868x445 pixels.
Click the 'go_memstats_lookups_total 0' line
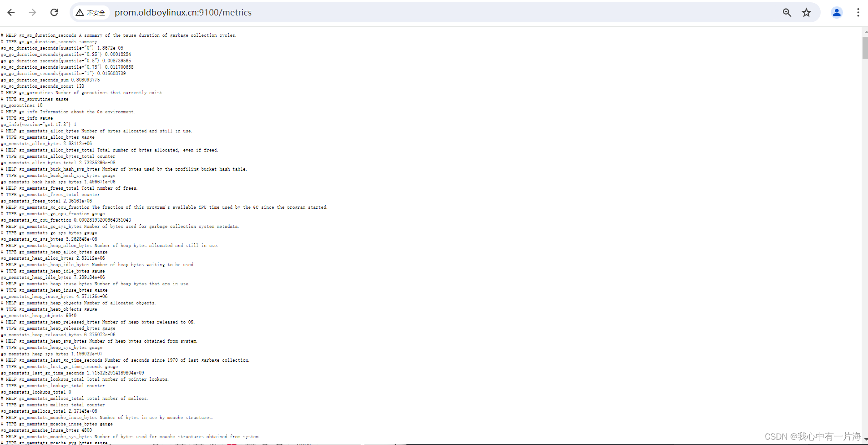[36, 392]
